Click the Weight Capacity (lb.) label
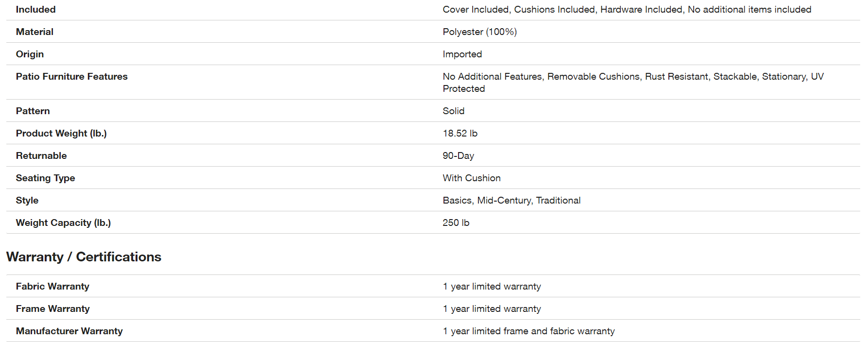The height and width of the screenshot is (342, 868). (x=63, y=222)
